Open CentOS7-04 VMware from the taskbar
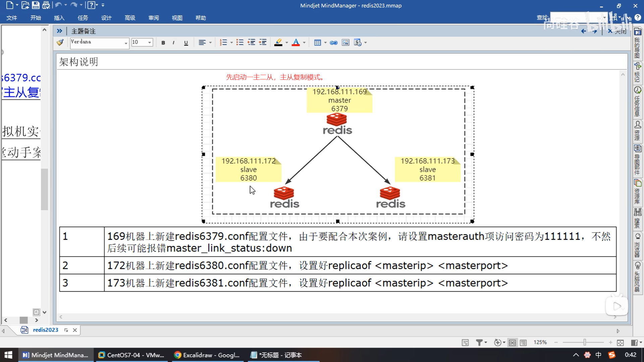The image size is (644, 362). coord(131,355)
